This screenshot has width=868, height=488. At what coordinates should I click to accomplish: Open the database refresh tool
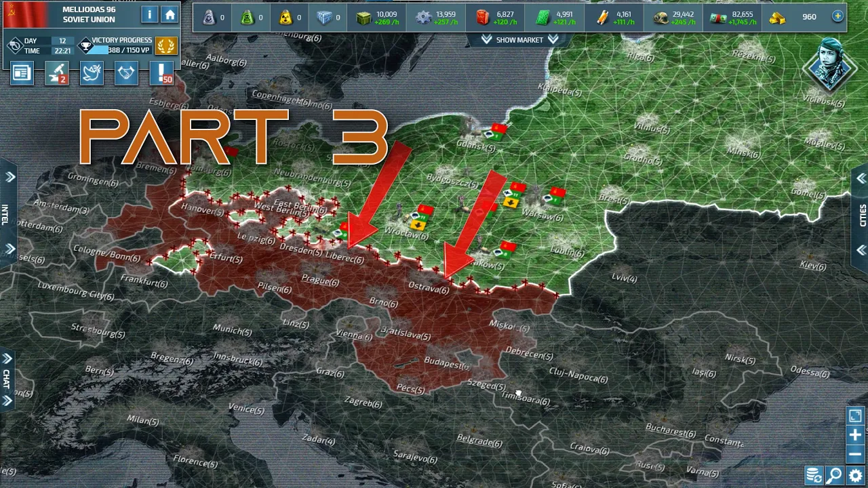point(814,476)
